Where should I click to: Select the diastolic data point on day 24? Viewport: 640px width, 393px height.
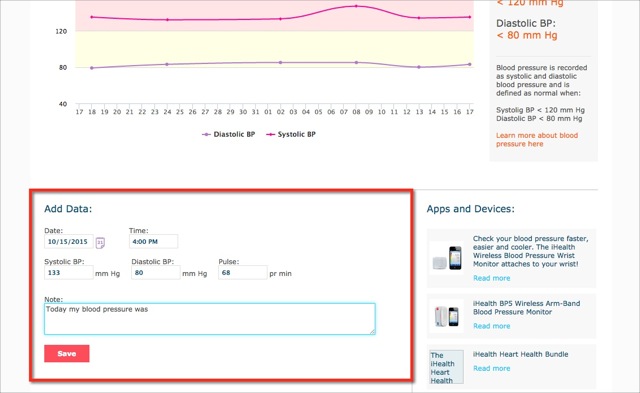pyautogui.click(x=167, y=64)
